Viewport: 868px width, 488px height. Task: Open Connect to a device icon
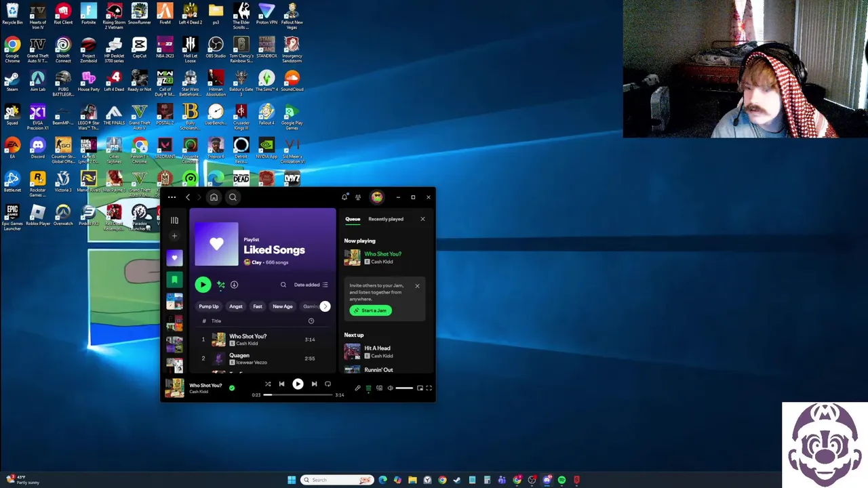(x=380, y=388)
